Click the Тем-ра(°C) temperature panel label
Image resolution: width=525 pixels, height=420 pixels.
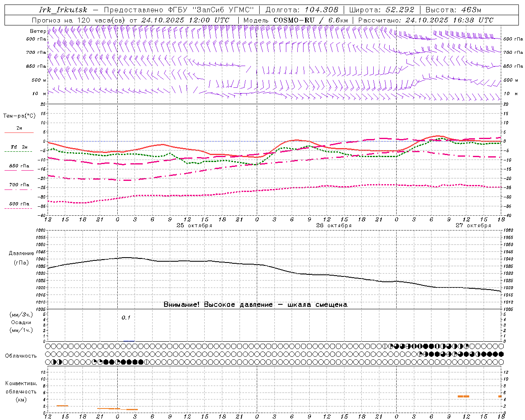pyautogui.click(x=19, y=116)
